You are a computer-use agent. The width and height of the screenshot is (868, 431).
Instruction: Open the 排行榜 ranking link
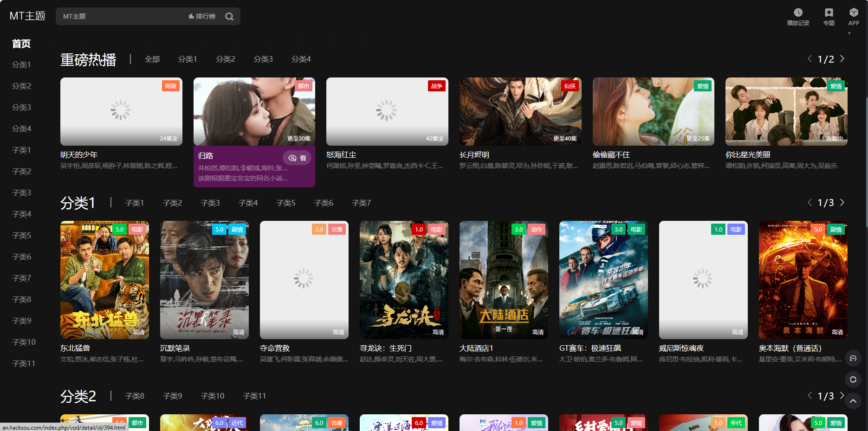[x=202, y=16]
